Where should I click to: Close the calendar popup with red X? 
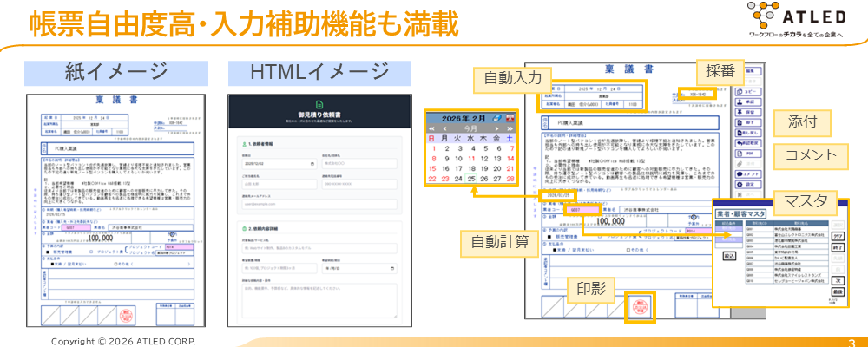click(510, 118)
